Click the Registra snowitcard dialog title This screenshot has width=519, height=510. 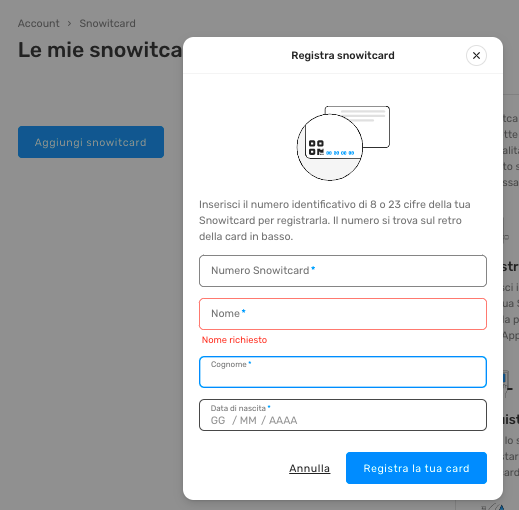(x=343, y=55)
